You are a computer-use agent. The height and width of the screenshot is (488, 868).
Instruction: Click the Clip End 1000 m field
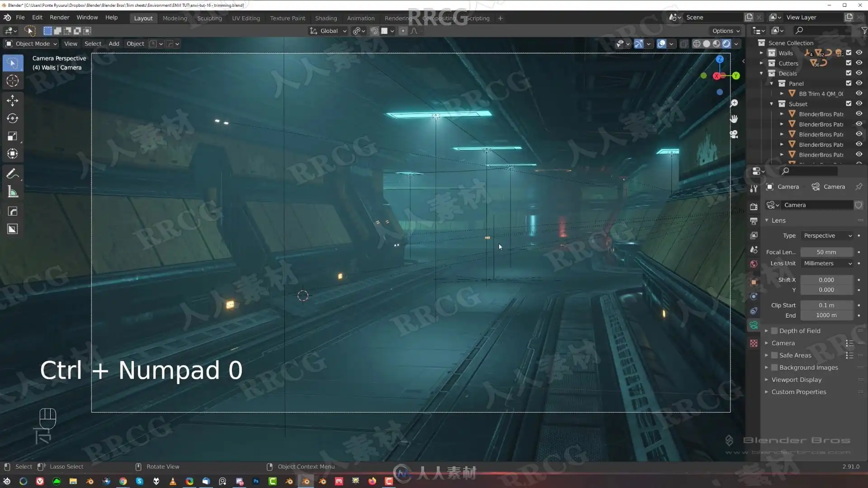(826, 315)
